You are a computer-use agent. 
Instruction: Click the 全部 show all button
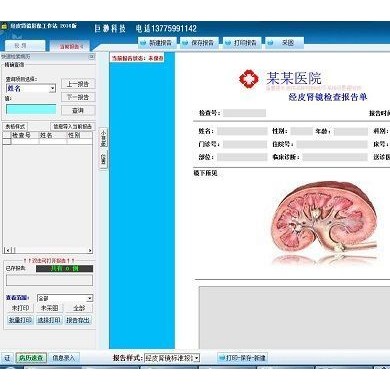79,308
